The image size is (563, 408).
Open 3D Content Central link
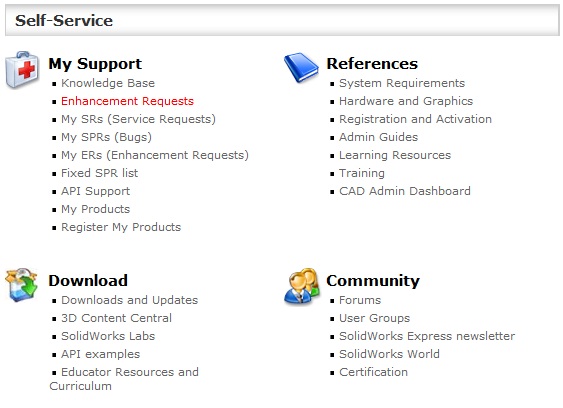click(116, 318)
